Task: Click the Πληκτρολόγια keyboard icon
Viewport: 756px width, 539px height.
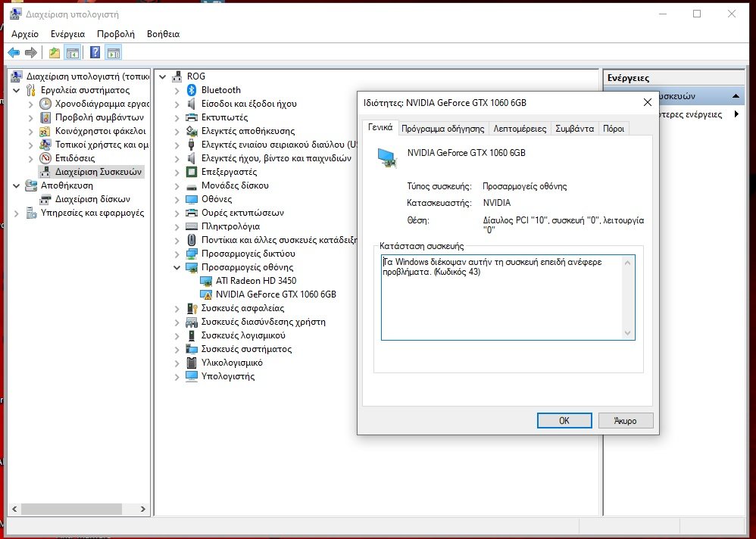Action: pos(192,226)
